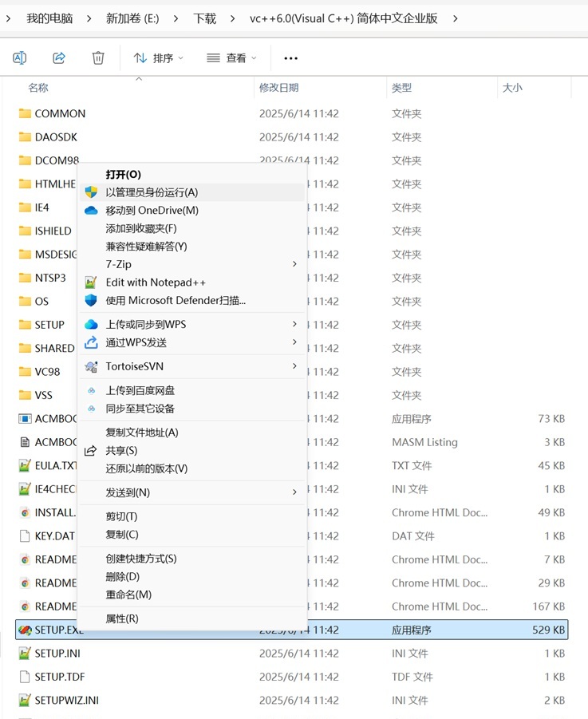The height and width of the screenshot is (719, 588).
Task: Select the SETUP.INI file row
Action: click(x=292, y=654)
